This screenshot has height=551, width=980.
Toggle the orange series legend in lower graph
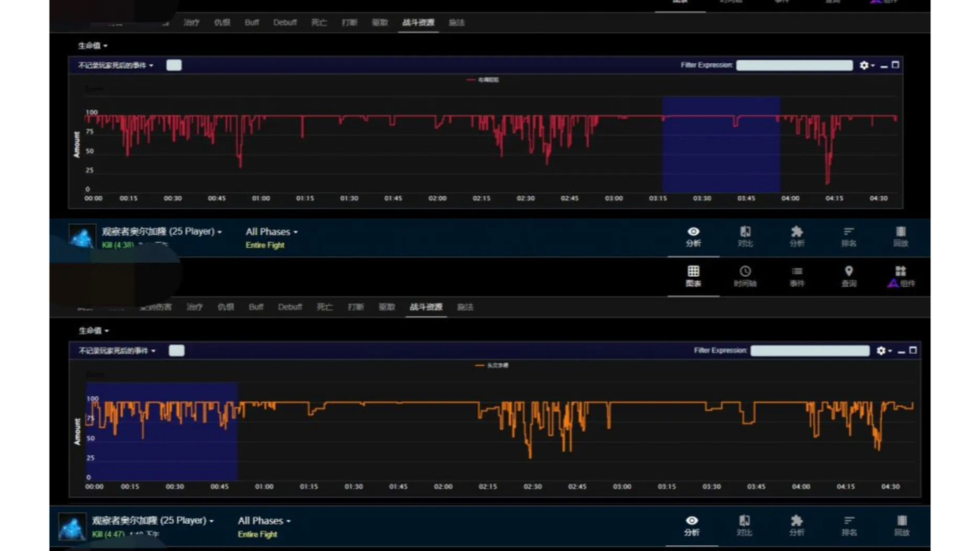coord(492,365)
